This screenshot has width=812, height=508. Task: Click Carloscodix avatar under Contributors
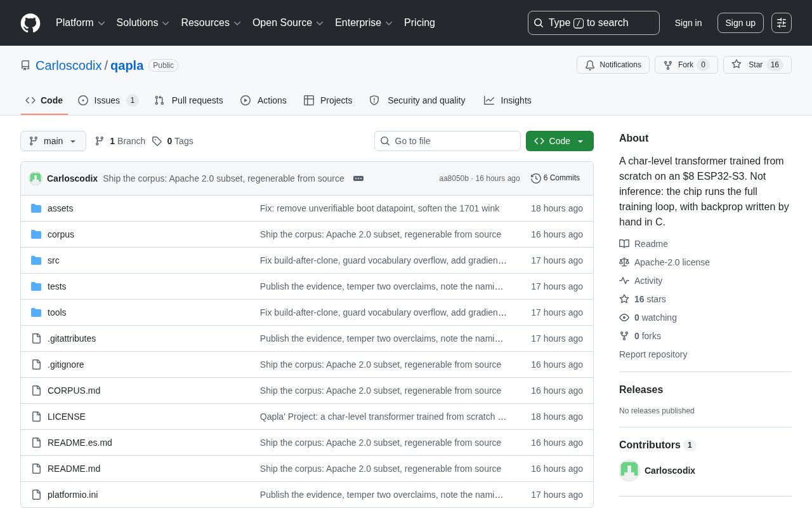(x=629, y=471)
